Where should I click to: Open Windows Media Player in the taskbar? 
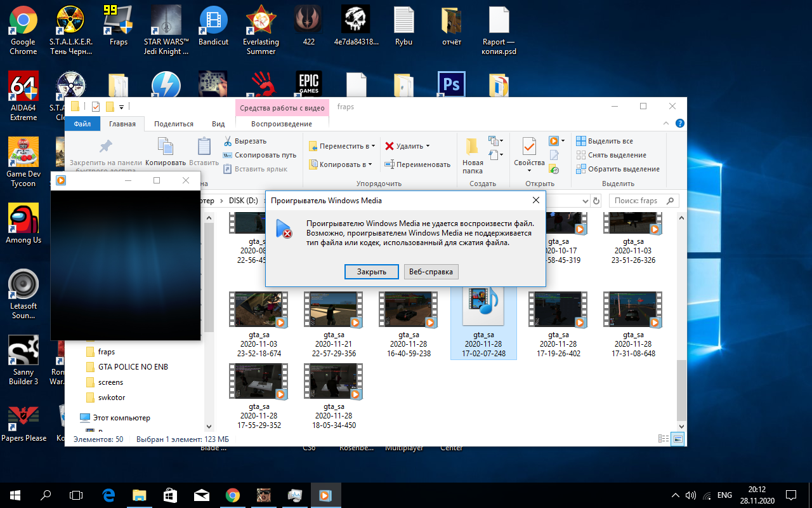(x=325, y=495)
